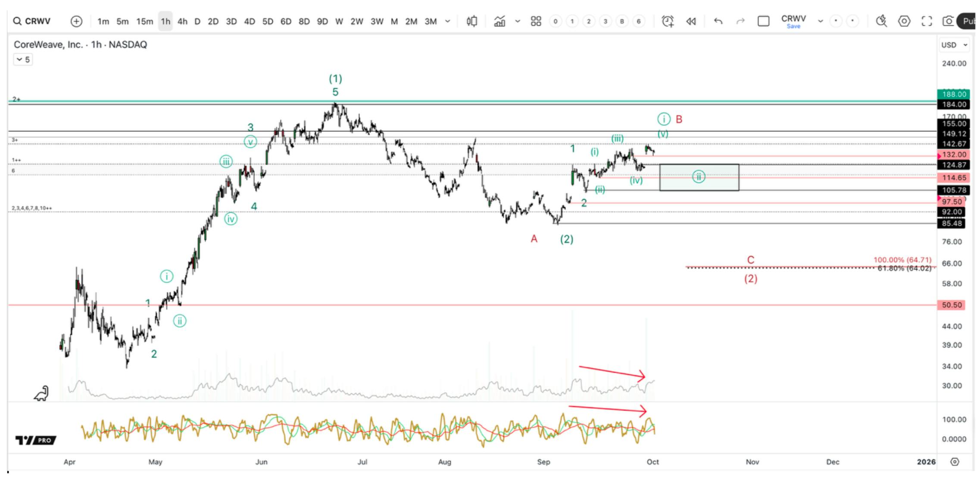Select the 1h timeframe
Screen dimensions: 980x479
(x=165, y=21)
